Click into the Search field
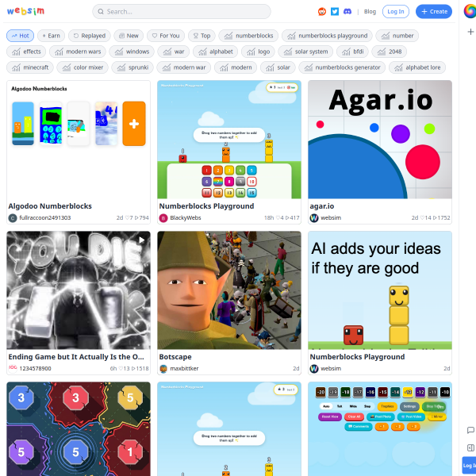Image resolution: width=476 pixels, height=476 pixels. coord(182,12)
